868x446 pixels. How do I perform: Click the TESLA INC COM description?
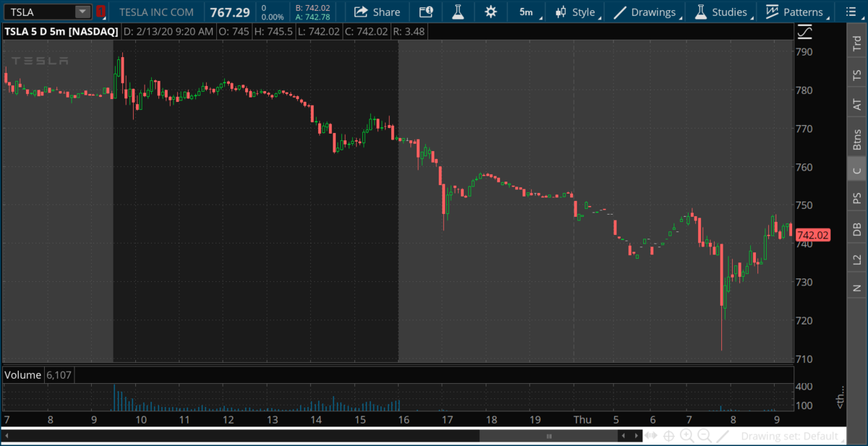158,12
